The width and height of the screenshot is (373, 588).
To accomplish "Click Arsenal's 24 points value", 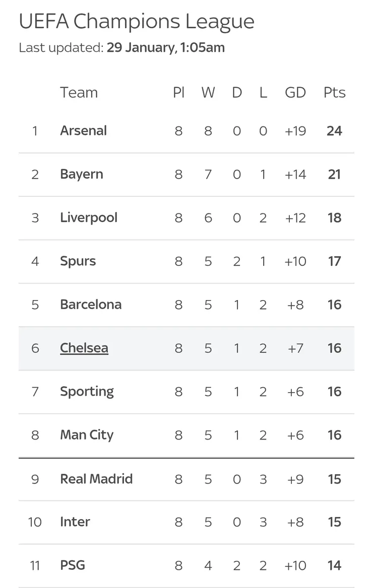I will click(334, 131).
